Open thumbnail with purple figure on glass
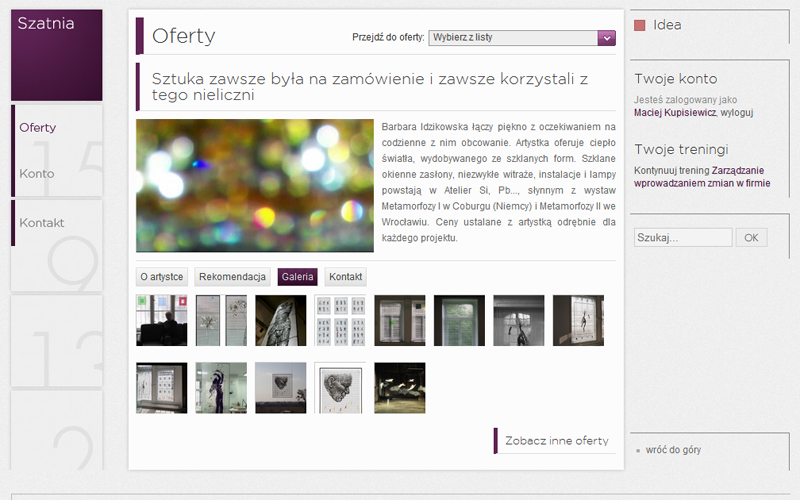800x500 pixels. [221, 388]
